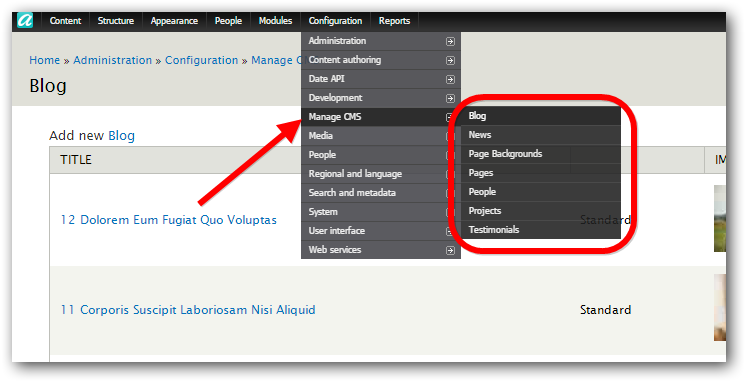Go to Configuration breadcrumb link

pos(201,60)
